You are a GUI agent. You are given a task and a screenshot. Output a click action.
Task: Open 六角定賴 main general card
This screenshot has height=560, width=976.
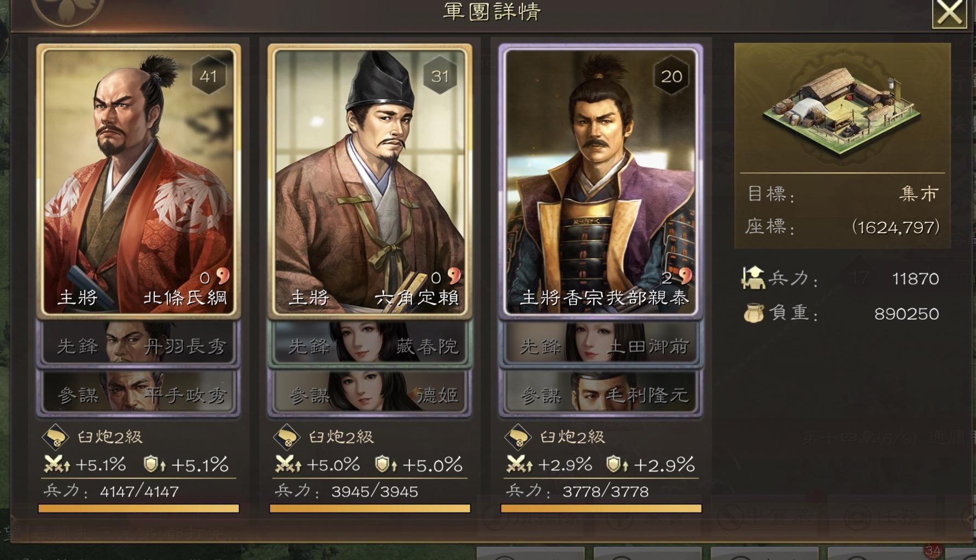370,181
